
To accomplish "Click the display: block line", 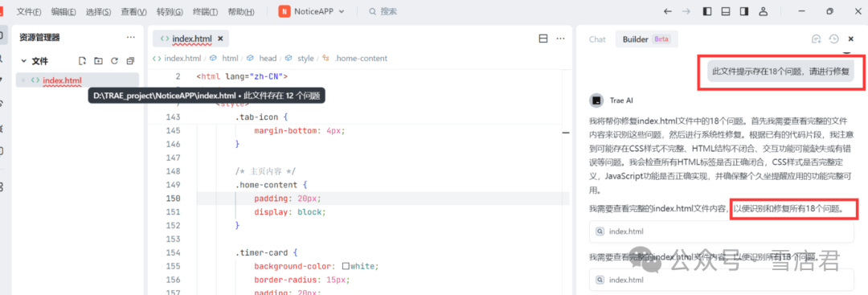I will coord(289,212).
